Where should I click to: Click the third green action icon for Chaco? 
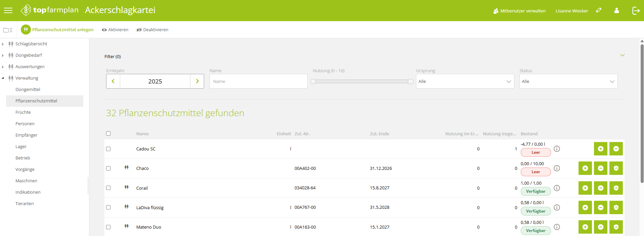[x=616, y=168]
